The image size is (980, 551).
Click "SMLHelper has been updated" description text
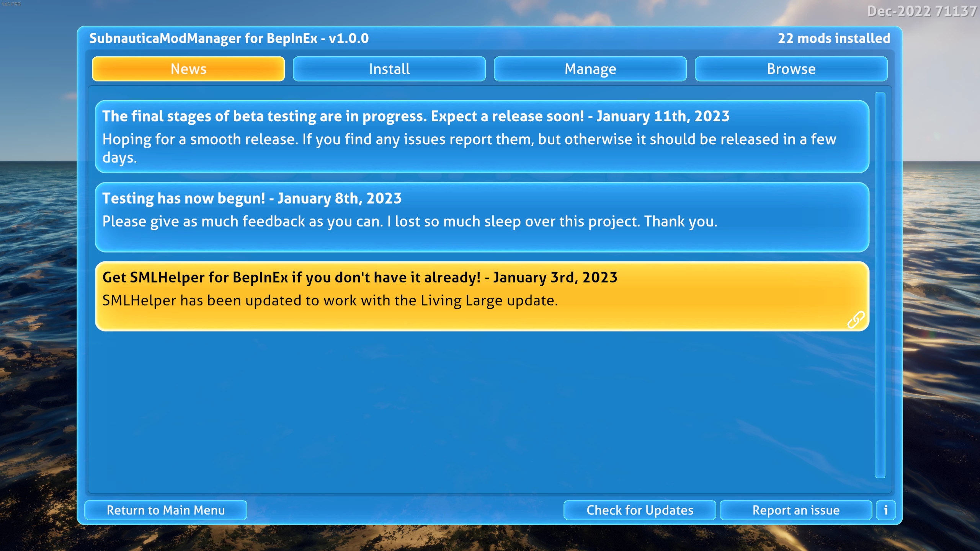[330, 301]
